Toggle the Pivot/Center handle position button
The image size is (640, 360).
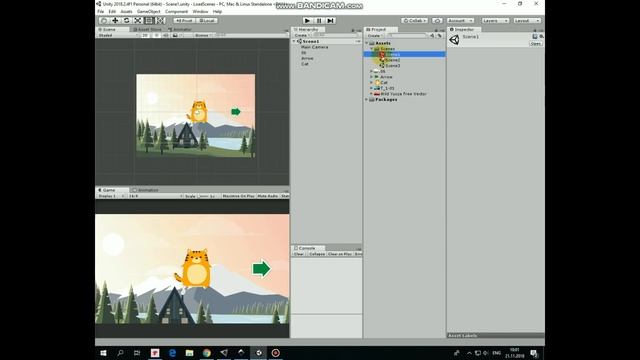click(184, 20)
